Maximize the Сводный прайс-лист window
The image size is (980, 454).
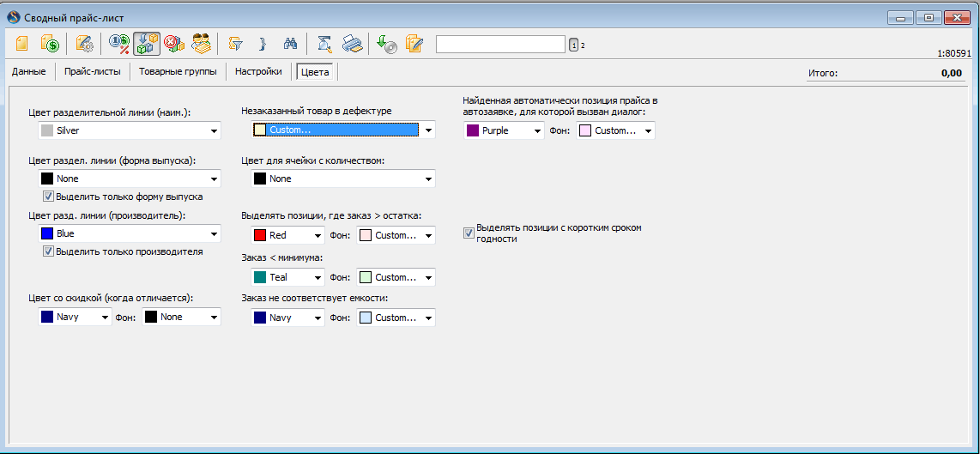pyautogui.click(x=929, y=17)
